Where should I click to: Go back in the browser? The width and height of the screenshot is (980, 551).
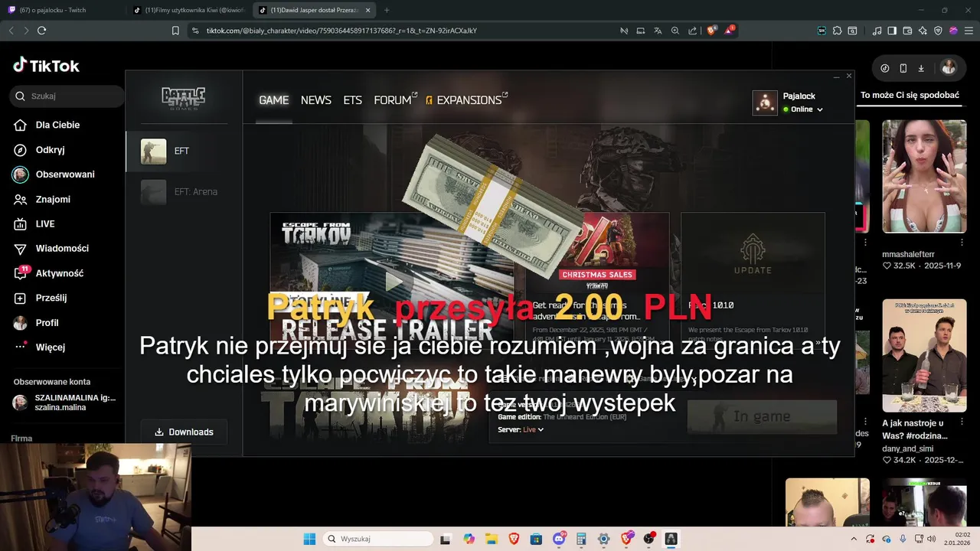(x=11, y=31)
